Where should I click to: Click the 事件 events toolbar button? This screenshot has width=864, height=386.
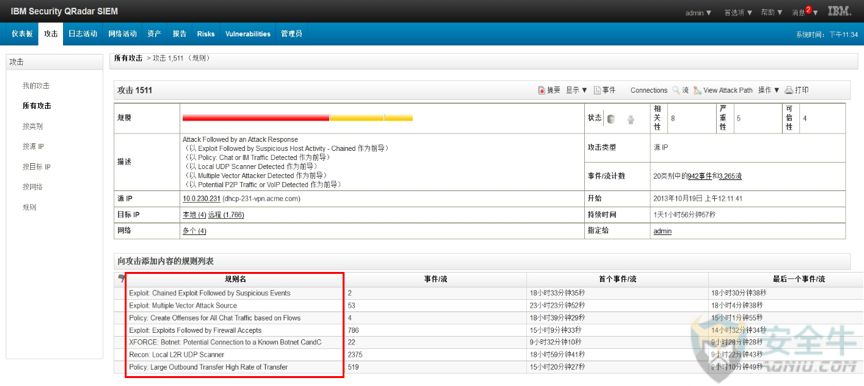pos(604,90)
